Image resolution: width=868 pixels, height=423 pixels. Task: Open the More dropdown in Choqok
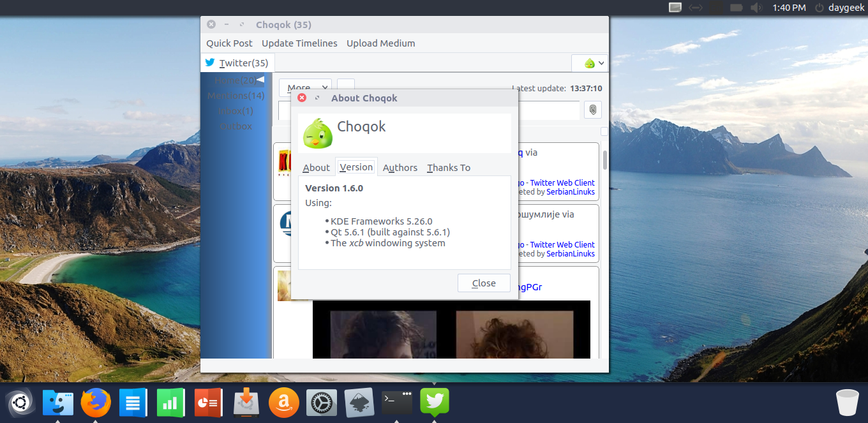point(305,88)
